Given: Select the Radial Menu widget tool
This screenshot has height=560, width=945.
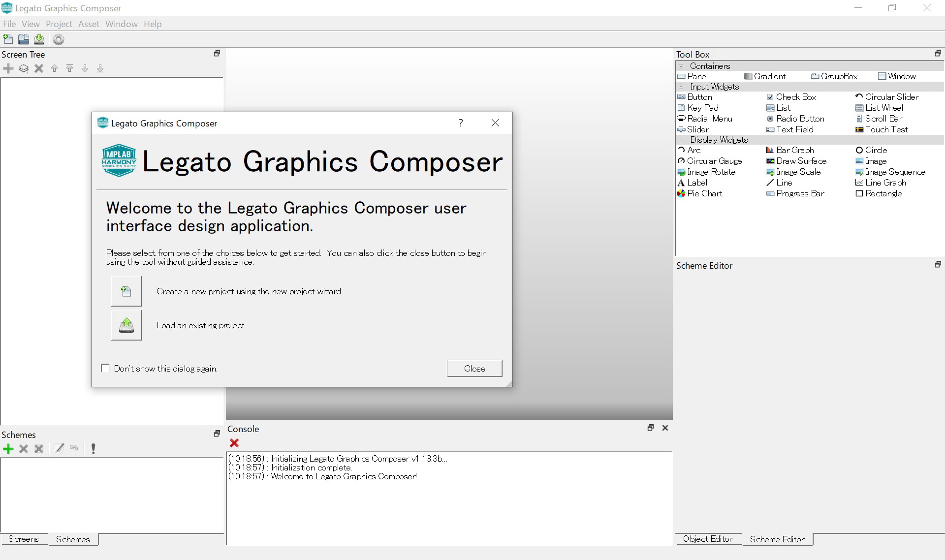Looking at the screenshot, I should [709, 119].
